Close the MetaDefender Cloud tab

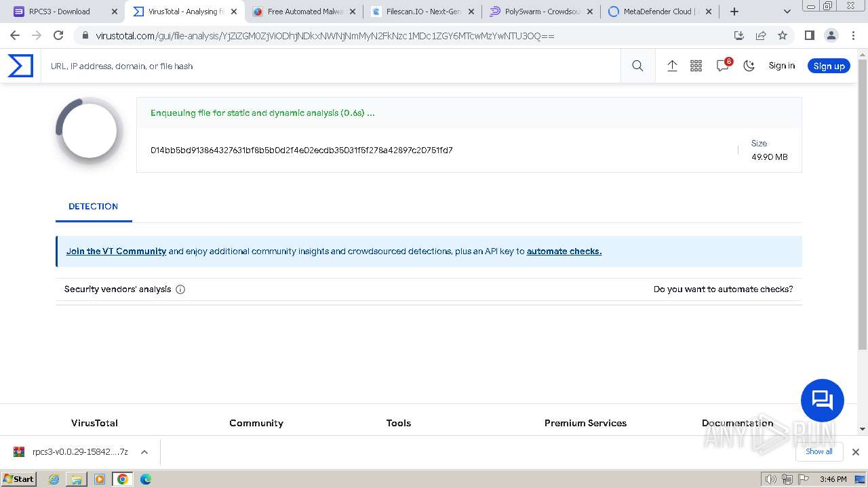709,12
